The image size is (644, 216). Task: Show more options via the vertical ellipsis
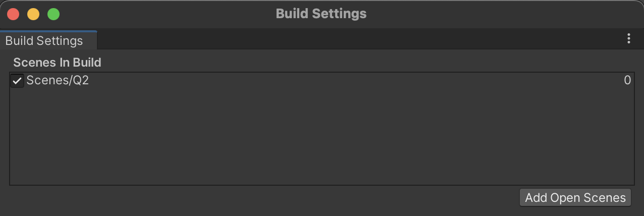(628, 38)
